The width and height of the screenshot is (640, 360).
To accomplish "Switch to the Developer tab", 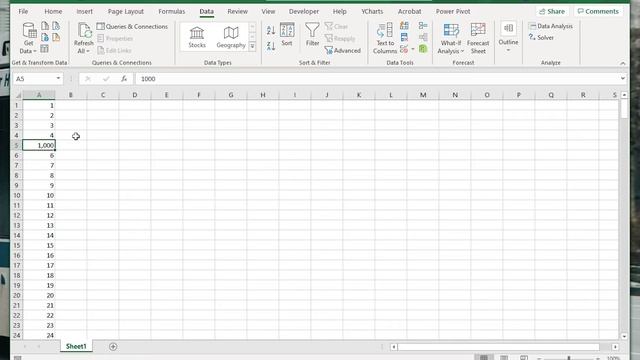I will [304, 11].
